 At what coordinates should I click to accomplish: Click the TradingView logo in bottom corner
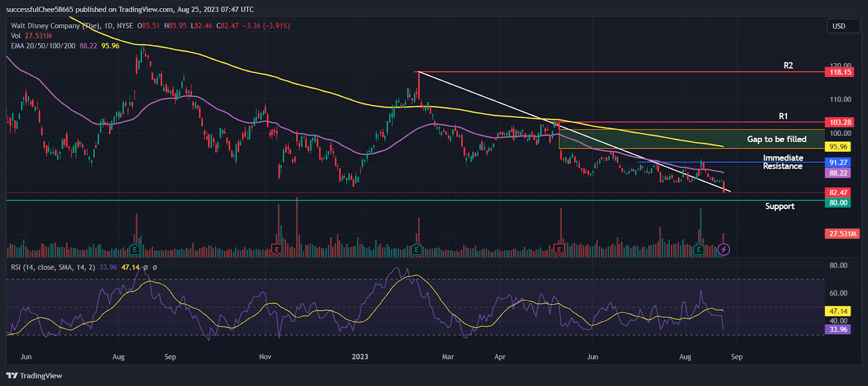pos(34,376)
